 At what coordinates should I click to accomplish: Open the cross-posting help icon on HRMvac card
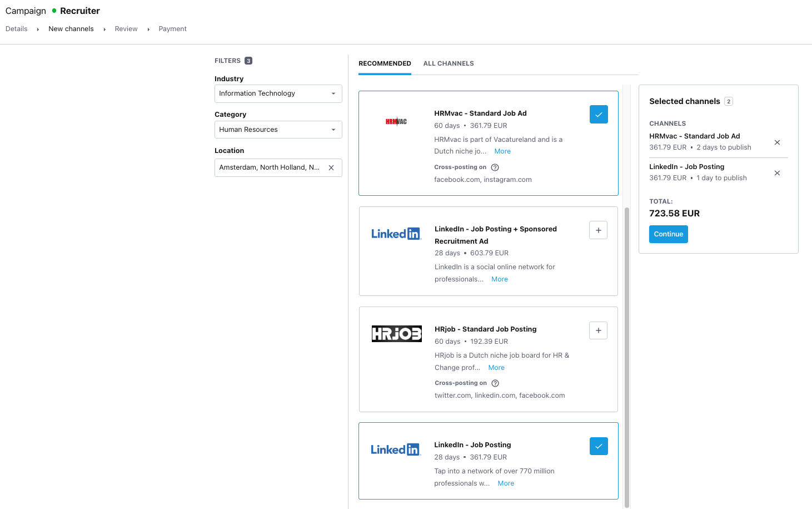(x=495, y=167)
